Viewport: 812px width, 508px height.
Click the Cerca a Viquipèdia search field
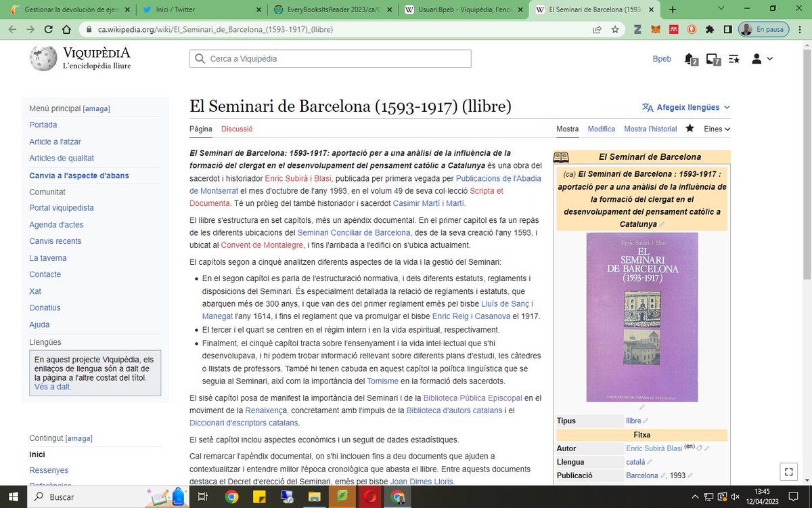point(330,59)
